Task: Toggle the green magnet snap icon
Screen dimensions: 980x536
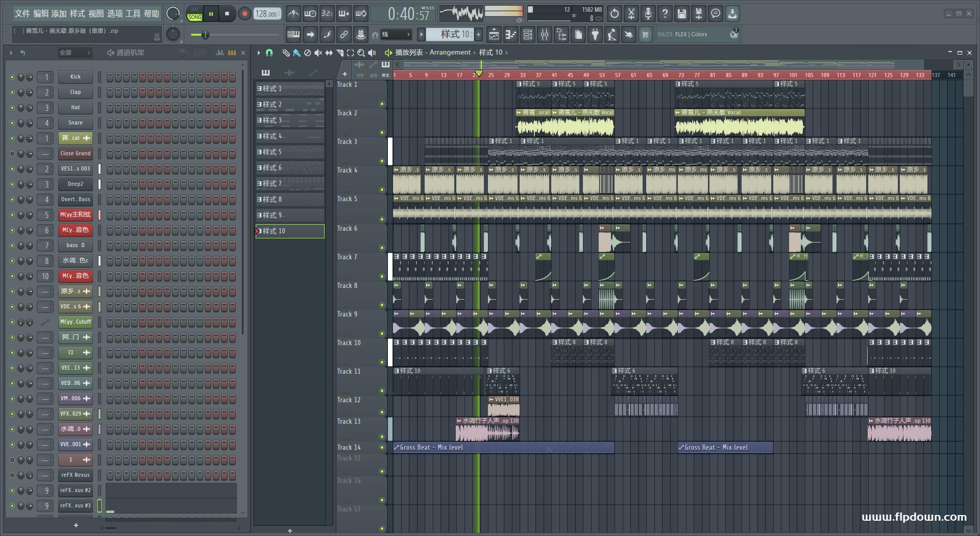Action: [269, 53]
